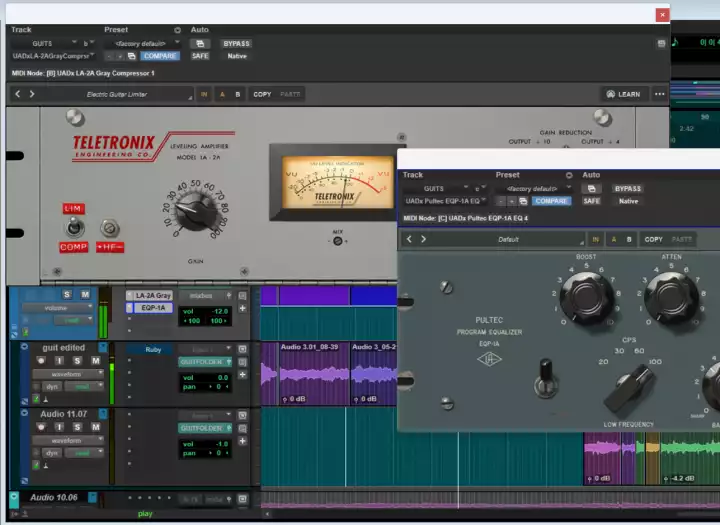Viewport: 720px width, 525px height.
Task: Open LA-2A Gray insert slot
Action: click(153, 295)
